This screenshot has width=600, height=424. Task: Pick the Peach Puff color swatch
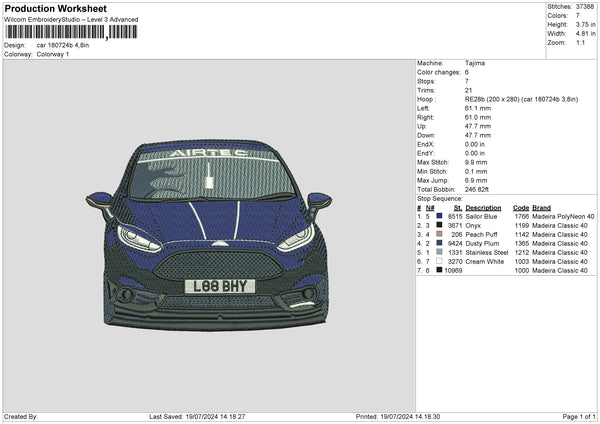[x=439, y=234]
